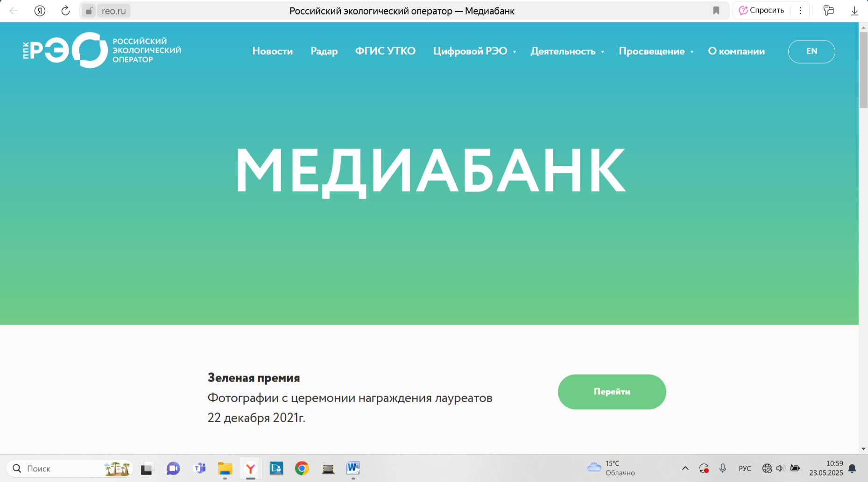Expand the Просвещение dropdown

pyautogui.click(x=656, y=51)
